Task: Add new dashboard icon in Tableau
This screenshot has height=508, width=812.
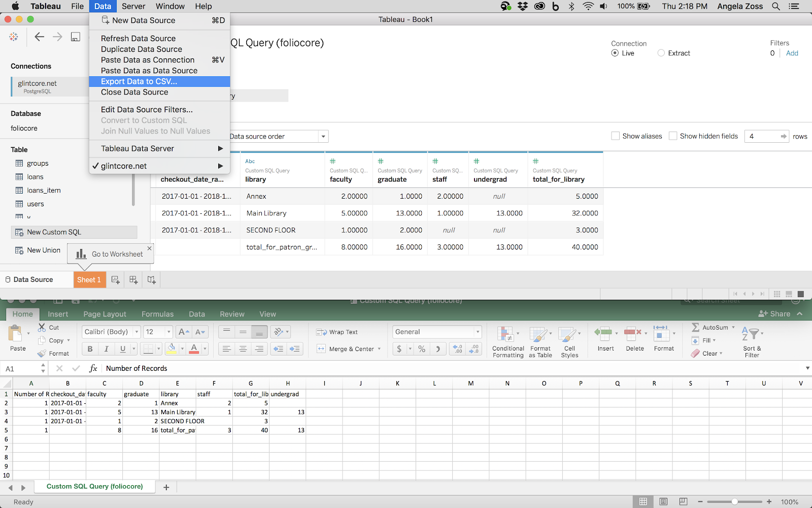Action: coord(133,279)
